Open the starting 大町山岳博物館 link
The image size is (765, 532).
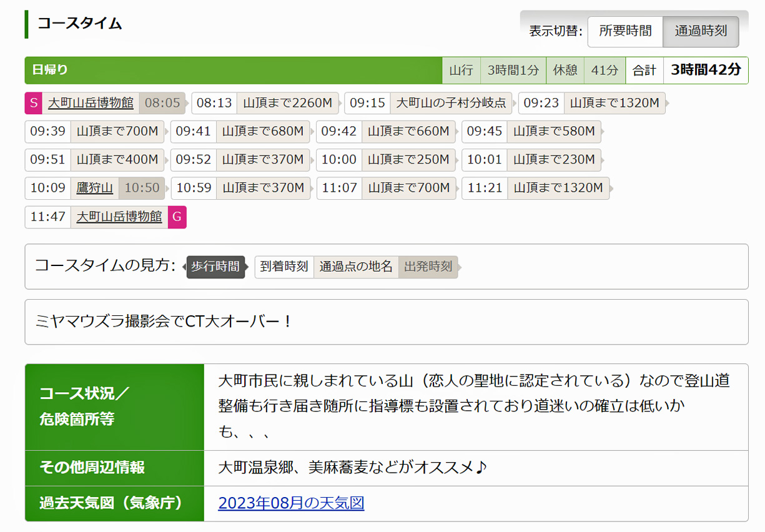(91, 103)
